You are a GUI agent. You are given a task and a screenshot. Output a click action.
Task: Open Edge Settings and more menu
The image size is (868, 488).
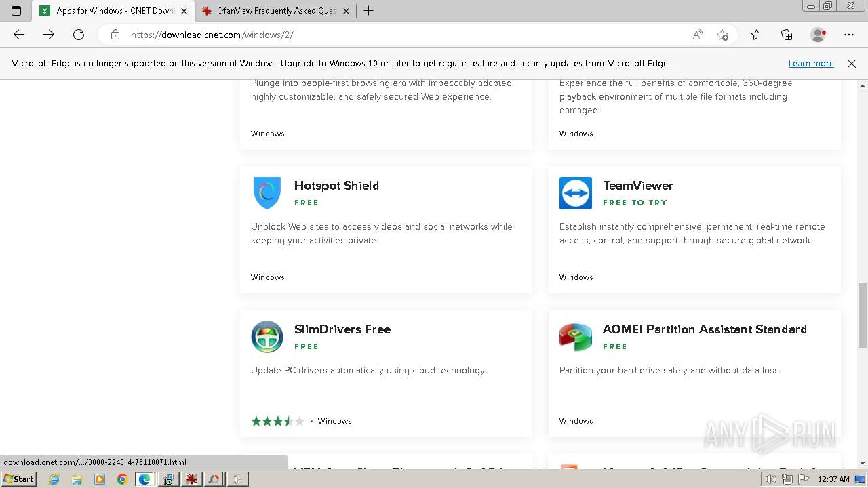pos(849,35)
